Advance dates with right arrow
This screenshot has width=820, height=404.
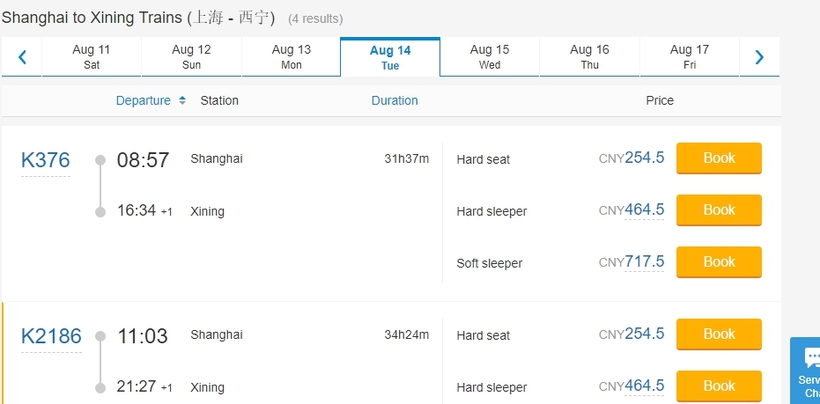759,57
